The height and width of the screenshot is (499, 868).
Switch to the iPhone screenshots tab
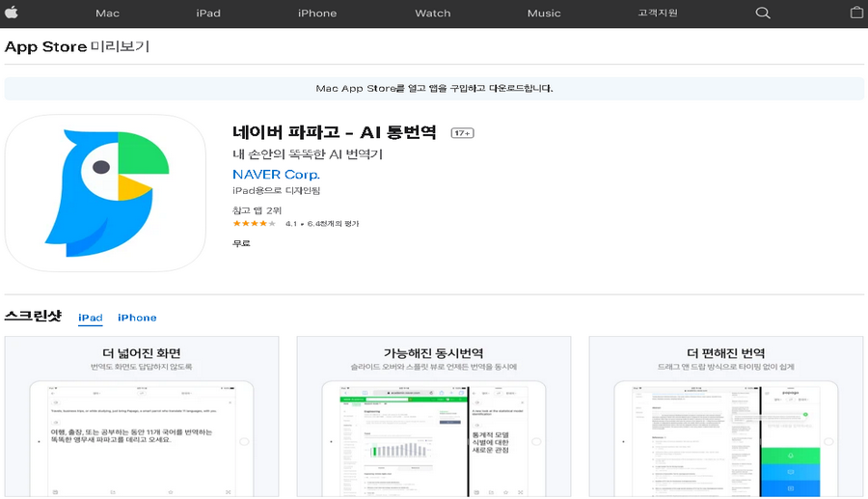pyautogui.click(x=137, y=318)
